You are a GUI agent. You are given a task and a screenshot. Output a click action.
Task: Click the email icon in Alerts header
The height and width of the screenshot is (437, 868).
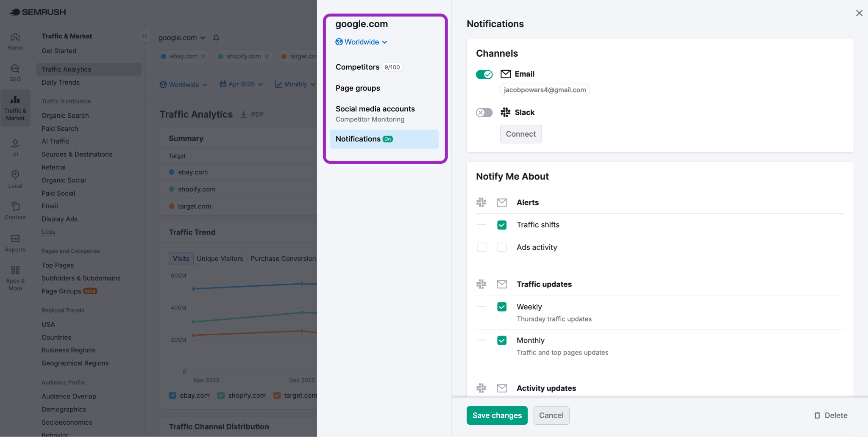[502, 202]
